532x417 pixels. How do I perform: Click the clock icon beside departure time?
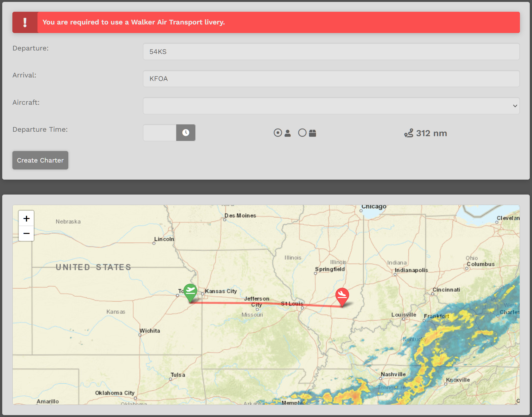click(186, 133)
